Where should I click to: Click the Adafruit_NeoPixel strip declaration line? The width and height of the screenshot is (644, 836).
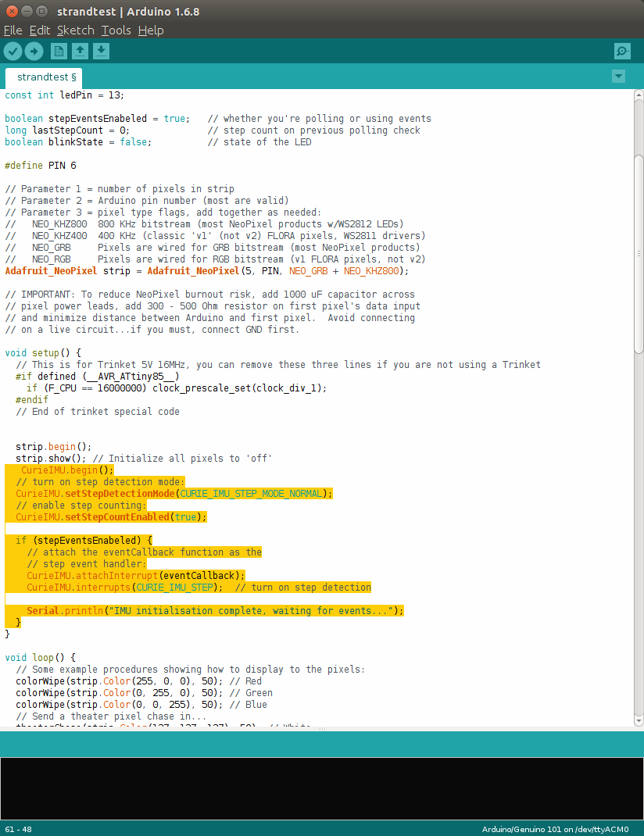tap(207, 271)
